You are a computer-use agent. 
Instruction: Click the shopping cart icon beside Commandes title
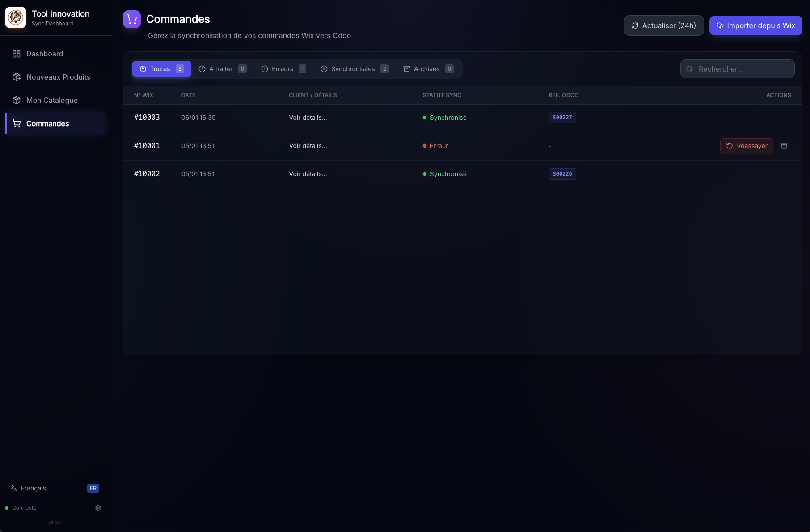click(x=131, y=19)
